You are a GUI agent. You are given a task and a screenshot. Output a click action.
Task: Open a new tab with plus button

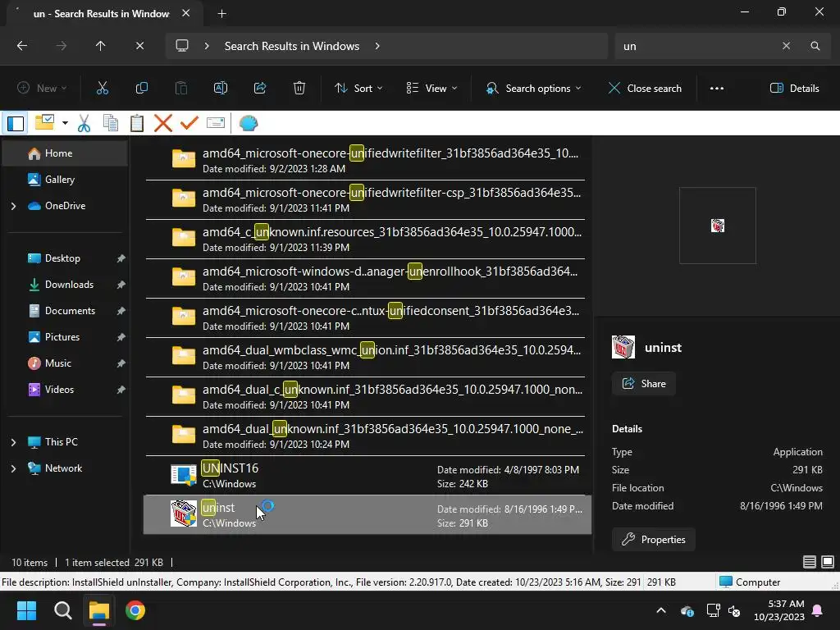(x=221, y=14)
